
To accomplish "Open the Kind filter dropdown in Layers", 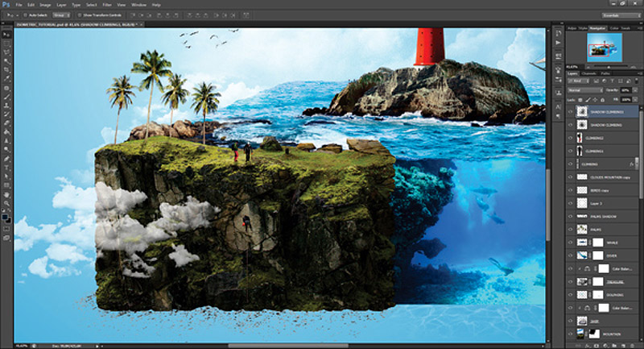I will click(x=580, y=81).
